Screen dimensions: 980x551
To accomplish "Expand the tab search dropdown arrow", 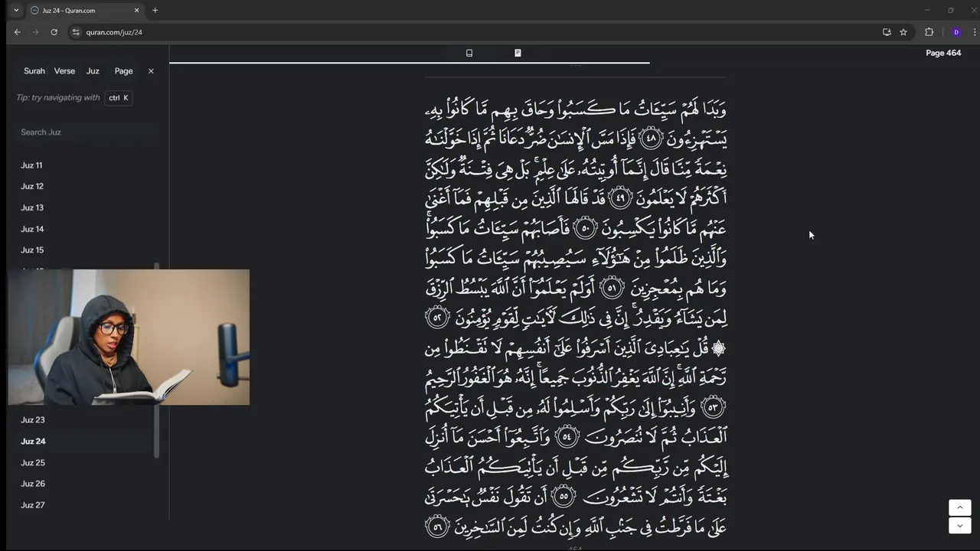I will click(16, 10).
